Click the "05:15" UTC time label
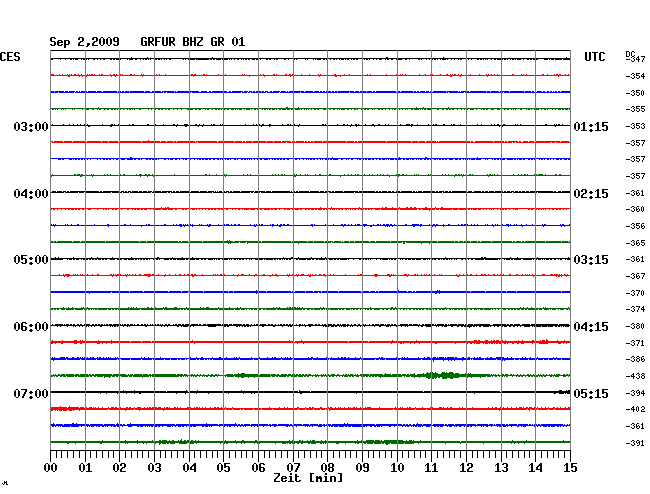Screen dimensions: 650x494 (x=591, y=393)
